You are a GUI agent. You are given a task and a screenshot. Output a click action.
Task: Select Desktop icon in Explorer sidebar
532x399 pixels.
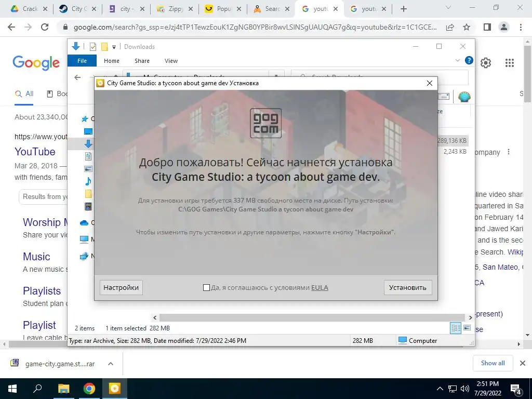(88, 131)
